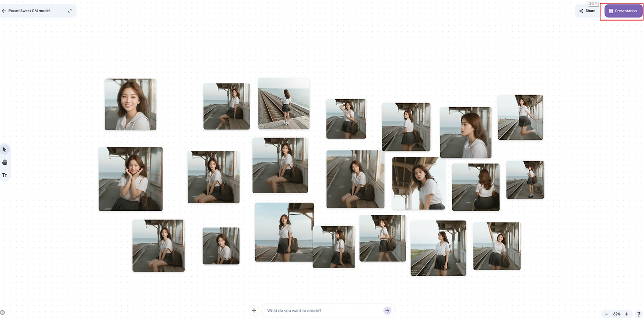Select image of girl looking back over shoulder
This screenshot has width=644, height=320.
[x=406, y=127]
